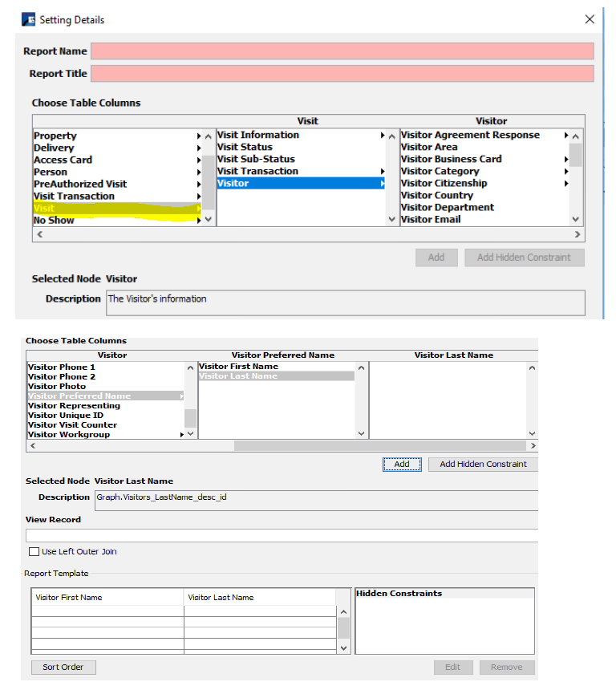Expand Visitor Workgroup arrow
Screen dimensions: 616x686
(x=181, y=434)
